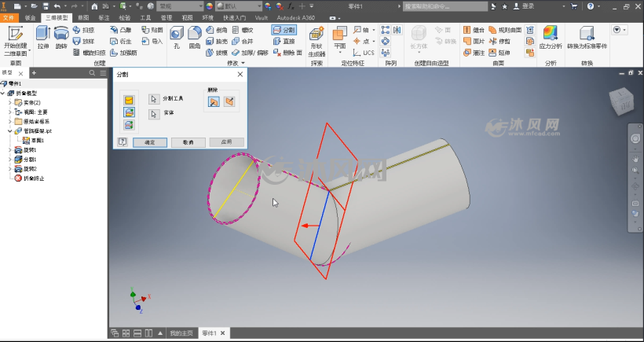Viewport: 644px width, 342px height.
Task: Click the help button in 分割 dialog
Action: click(x=123, y=142)
